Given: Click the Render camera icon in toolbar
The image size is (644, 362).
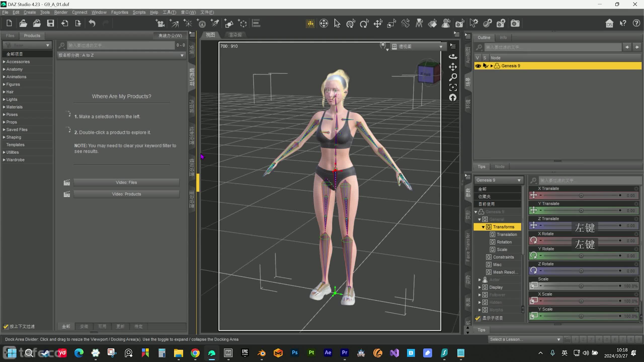Looking at the screenshot, I should (515, 23).
